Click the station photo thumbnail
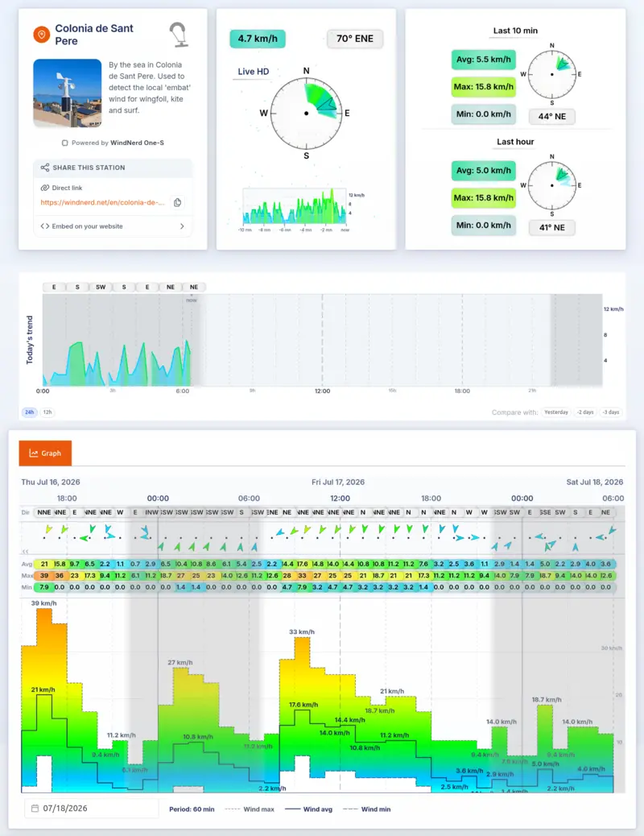 pos(67,93)
